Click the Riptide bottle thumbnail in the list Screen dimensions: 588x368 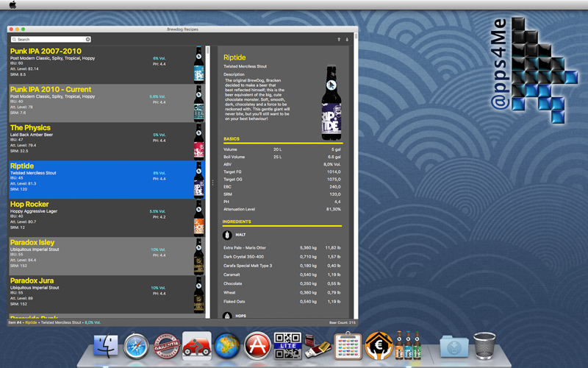click(198, 180)
